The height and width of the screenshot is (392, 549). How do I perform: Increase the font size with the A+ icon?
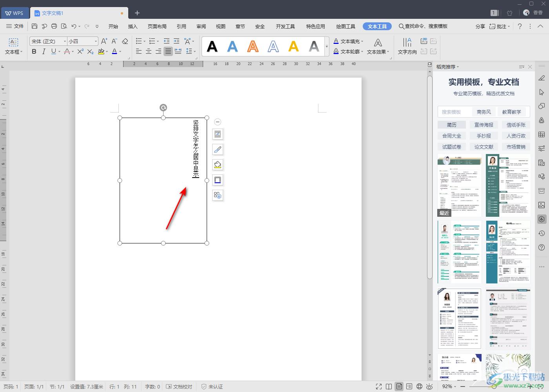pyautogui.click(x=104, y=41)
